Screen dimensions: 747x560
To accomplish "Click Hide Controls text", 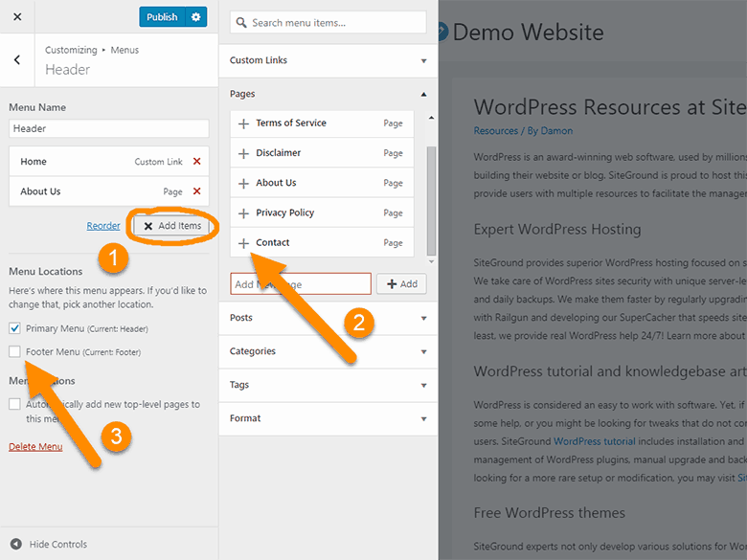I will click(58, 544).
